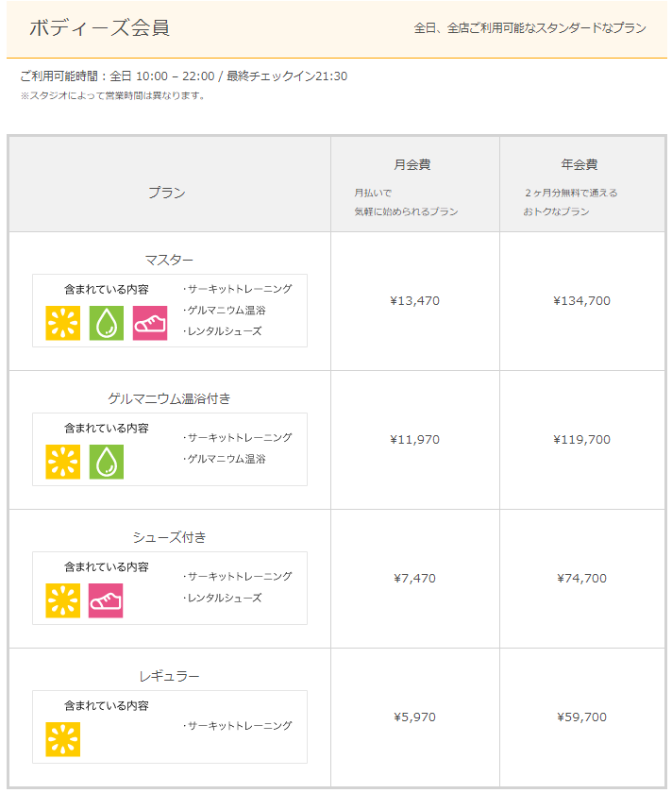Click the 月会費 column header
Screen dimensions: 672x793
(x=412, y=164)
